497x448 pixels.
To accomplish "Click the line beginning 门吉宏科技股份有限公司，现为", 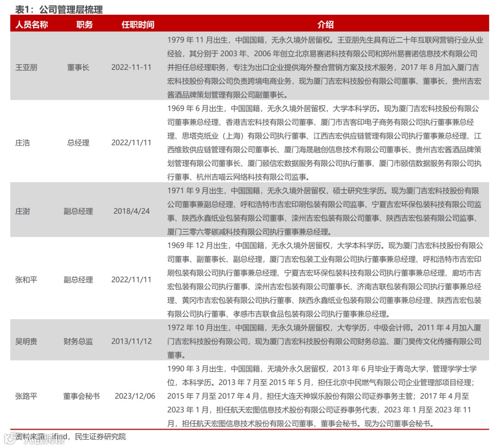I will coord(324,341).
